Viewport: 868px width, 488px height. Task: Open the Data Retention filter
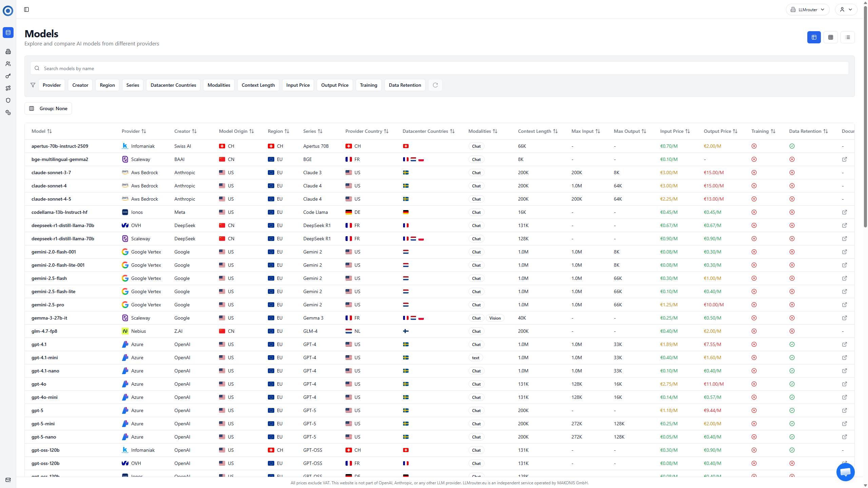coord(405,85)
